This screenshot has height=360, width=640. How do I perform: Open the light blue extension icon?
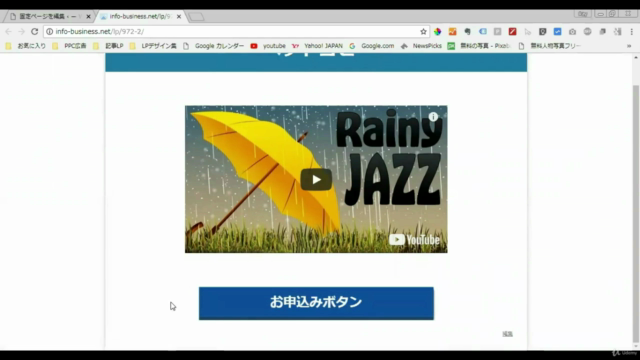[x=483, y=31]
